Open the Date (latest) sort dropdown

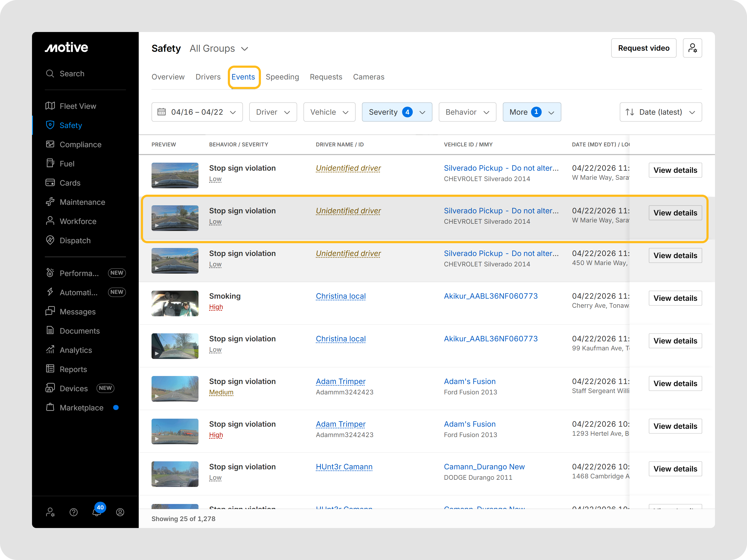coord(660,112)
